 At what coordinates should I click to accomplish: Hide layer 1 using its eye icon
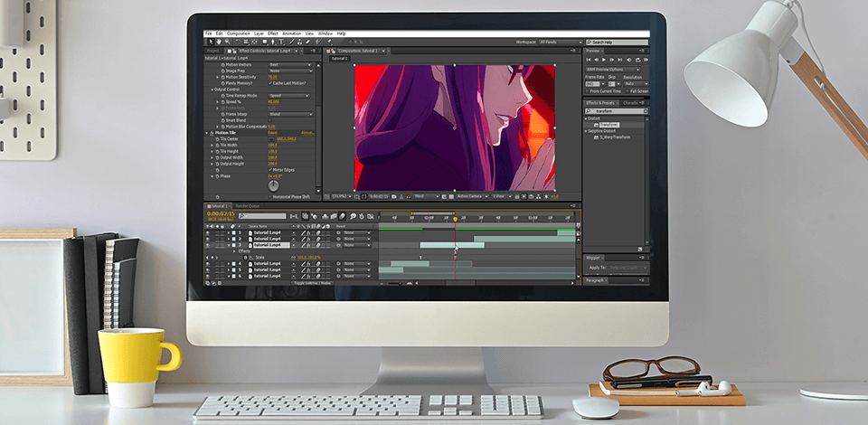(208, 233)
